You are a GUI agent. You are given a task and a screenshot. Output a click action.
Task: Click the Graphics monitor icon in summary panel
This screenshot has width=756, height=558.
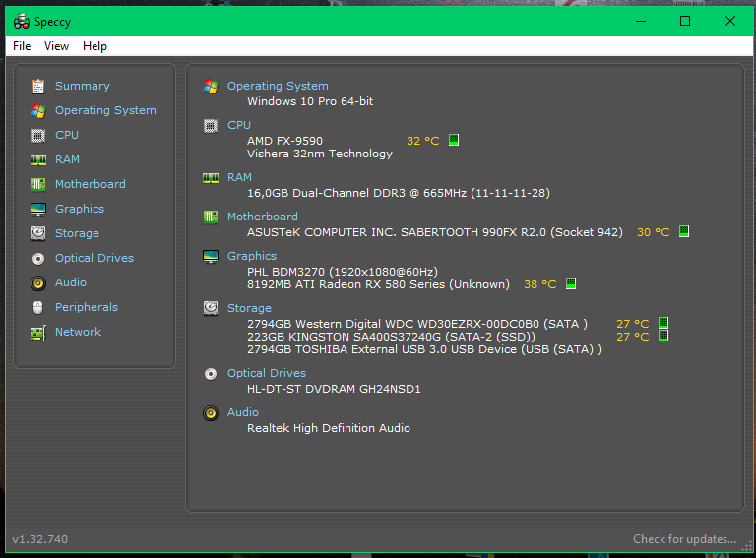click(x=211, y=257)
